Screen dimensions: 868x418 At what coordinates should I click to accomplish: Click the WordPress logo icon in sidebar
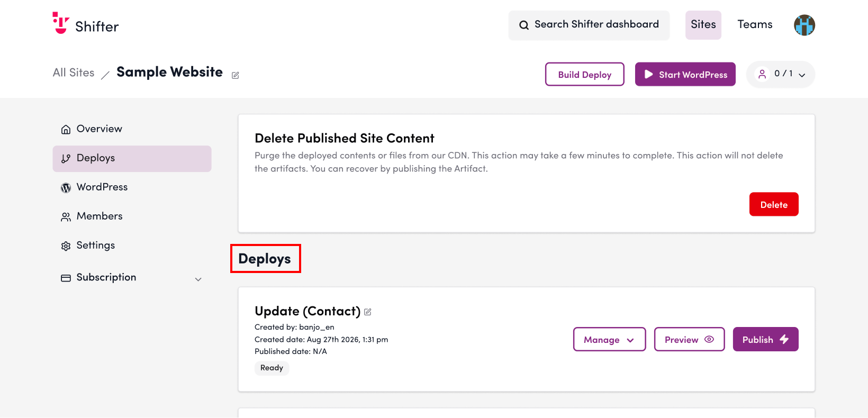click(x=66, y=187)
